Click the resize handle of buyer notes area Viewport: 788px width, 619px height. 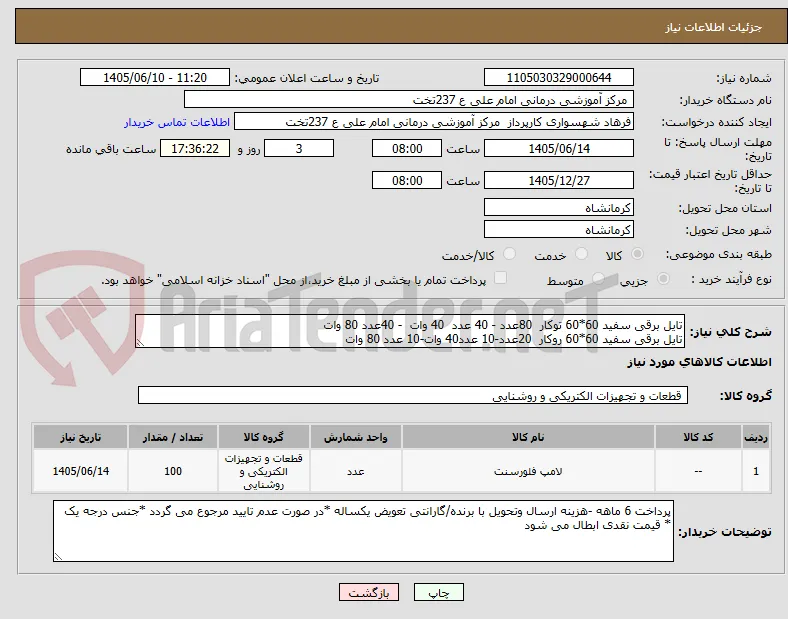pyautogui.click(x=58, y=556)
